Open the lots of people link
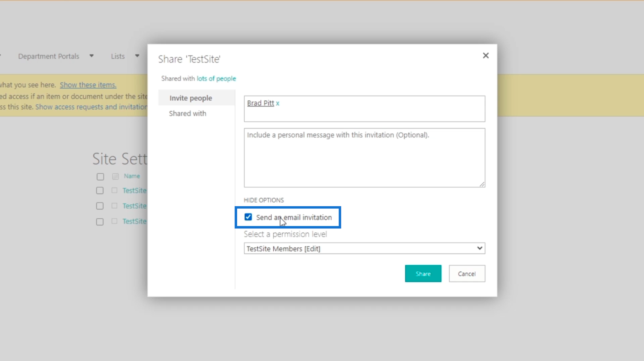Image resolution: width=644 pixels, height=361 pixels. point(216,79)
